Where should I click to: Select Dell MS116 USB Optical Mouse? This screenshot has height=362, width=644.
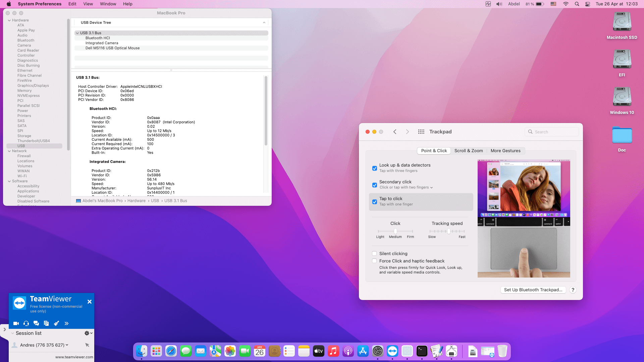click(x=171, y=48)
